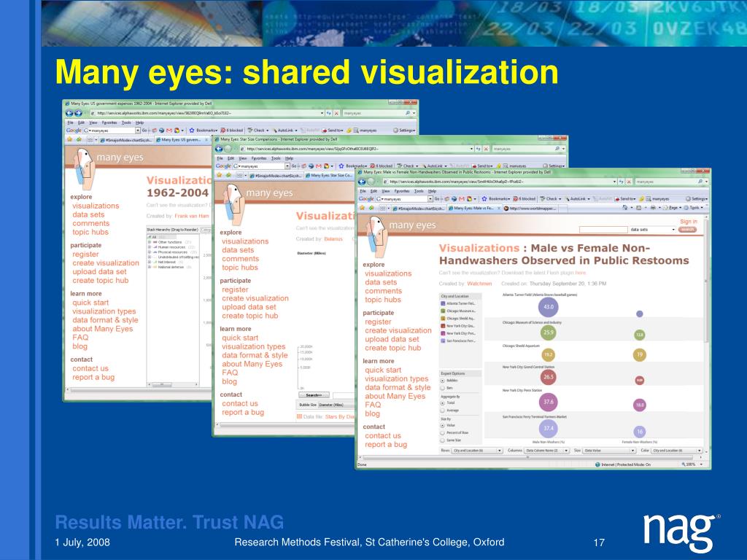This screenshot has height=560, width=747.
Task: Click Stop X icon in Non-Handwashers address bar
Action: pos(629,182)
